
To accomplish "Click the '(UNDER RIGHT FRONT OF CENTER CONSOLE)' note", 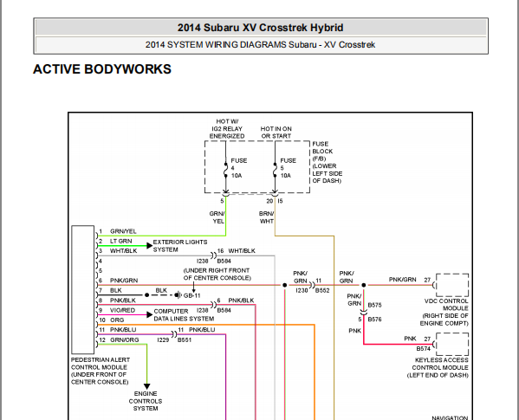I will [217, 275].
